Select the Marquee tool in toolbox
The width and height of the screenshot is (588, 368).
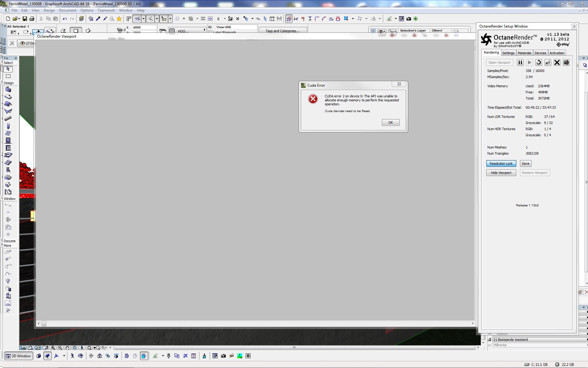click(8, 76)
